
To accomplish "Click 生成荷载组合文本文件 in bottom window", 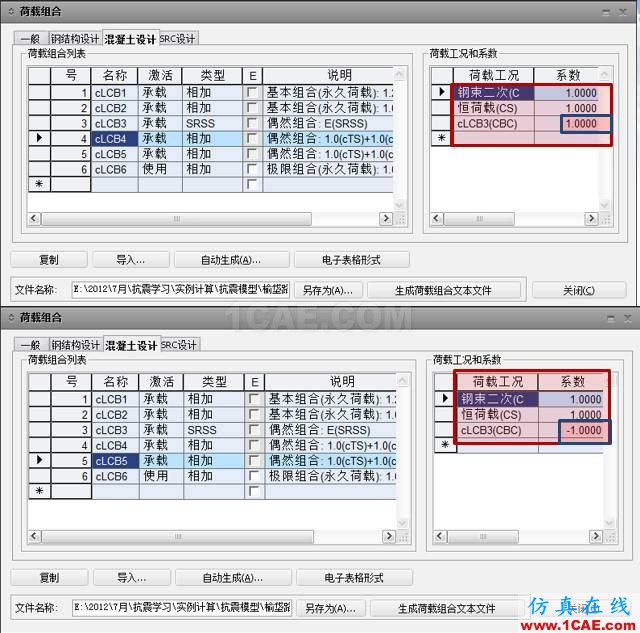I will [x=447, y=608].
